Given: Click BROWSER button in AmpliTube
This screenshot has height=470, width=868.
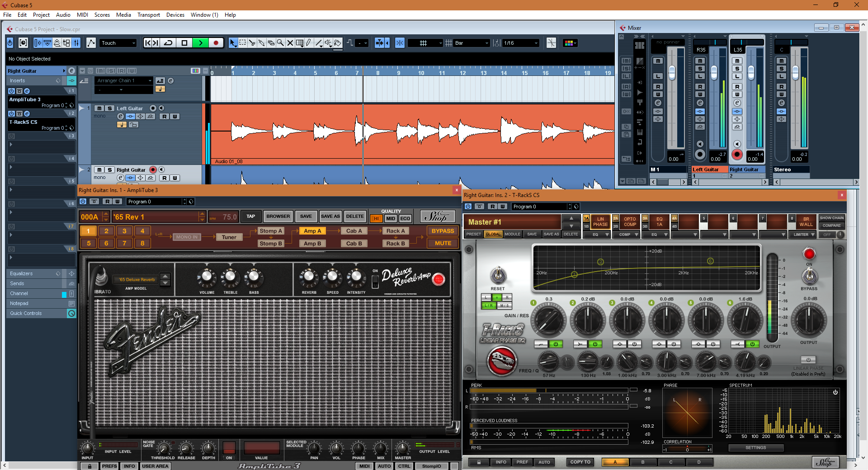Looking at the screenshot, I should click(x=278, y=216).
